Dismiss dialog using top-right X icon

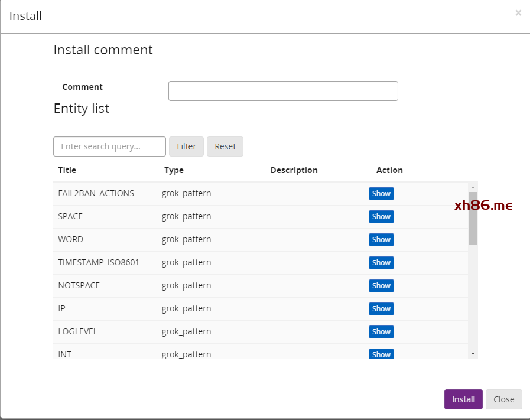[518, 13]
